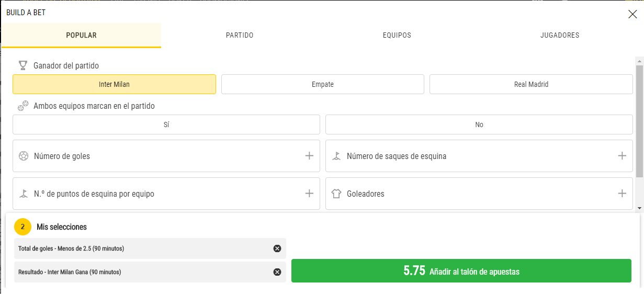The width and height of the screenshot is (644, 294).
Task: Open the Equipos tab
Action: 397,36
